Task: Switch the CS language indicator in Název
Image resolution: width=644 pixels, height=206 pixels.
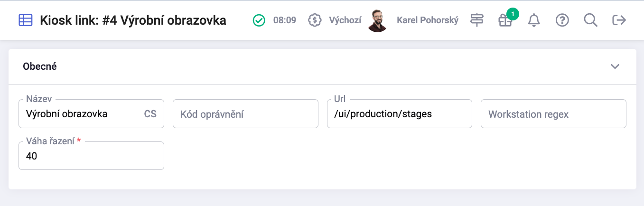Action: click(150, 114)
